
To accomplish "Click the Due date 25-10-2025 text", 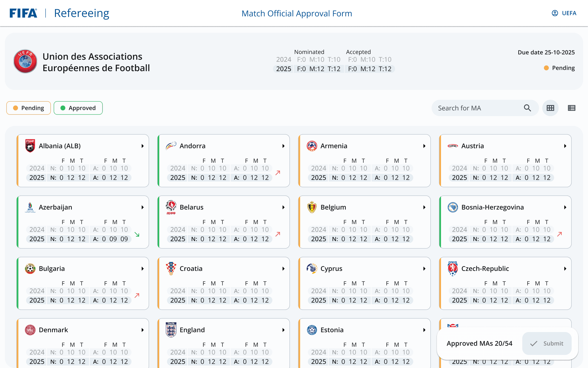I will click(546, 52).
